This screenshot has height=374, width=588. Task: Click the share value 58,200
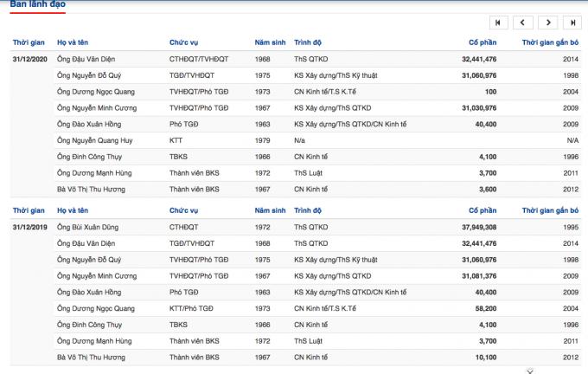486,308
